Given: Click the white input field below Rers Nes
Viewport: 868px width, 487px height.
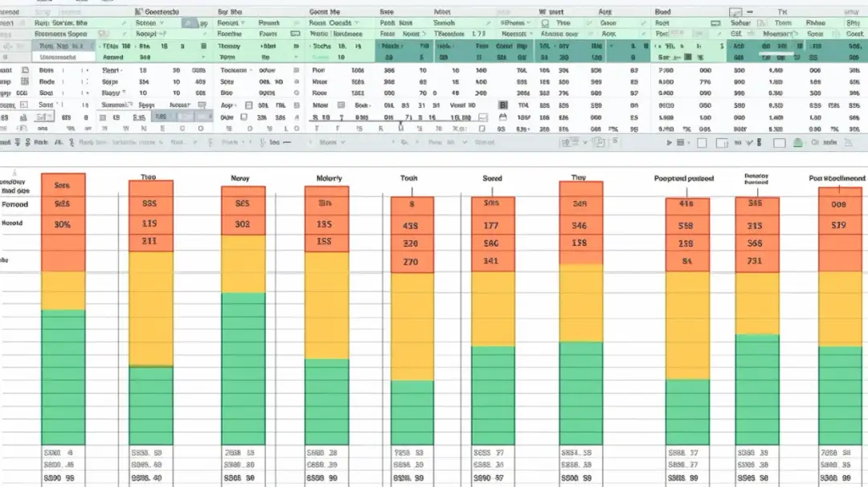Looking at the screenshot, I should click(x=63, y=58).
